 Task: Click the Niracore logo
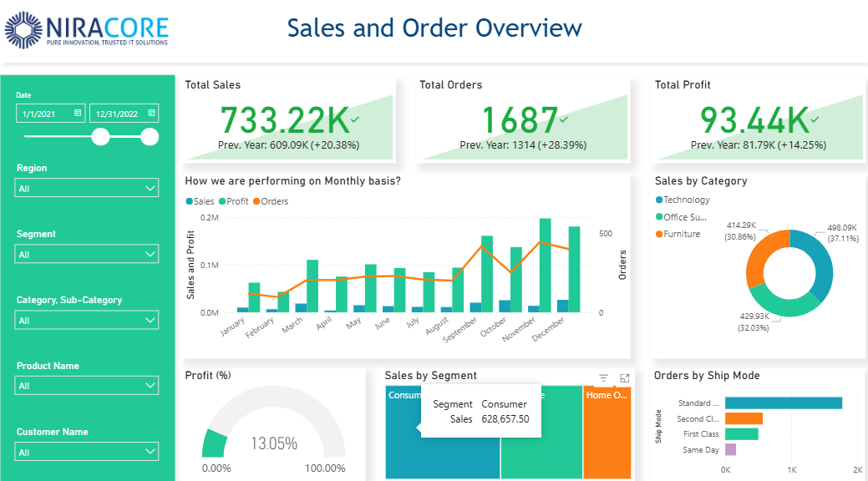tap(86, 30)
